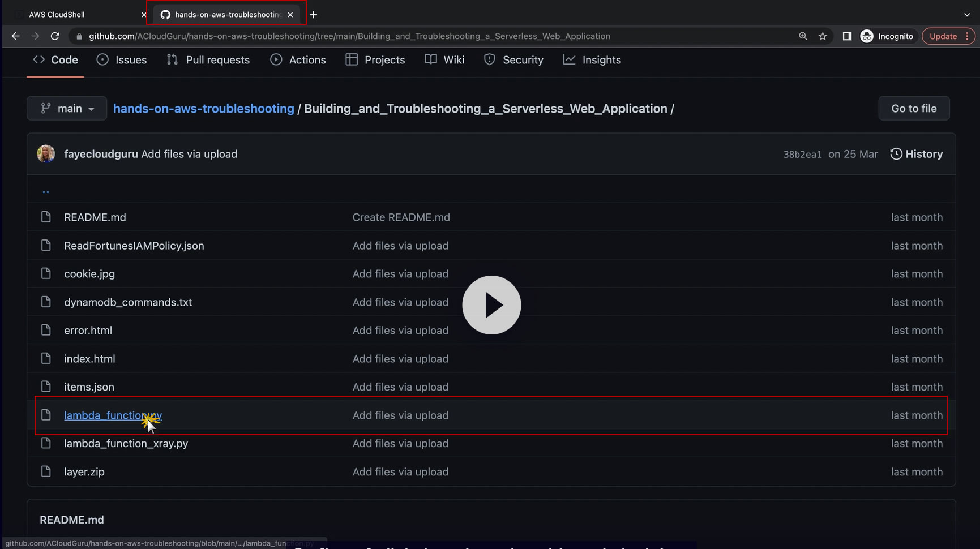Click the file icon beside layer.zip
This screenshot has width=980, height=549.
pos(46,471)
